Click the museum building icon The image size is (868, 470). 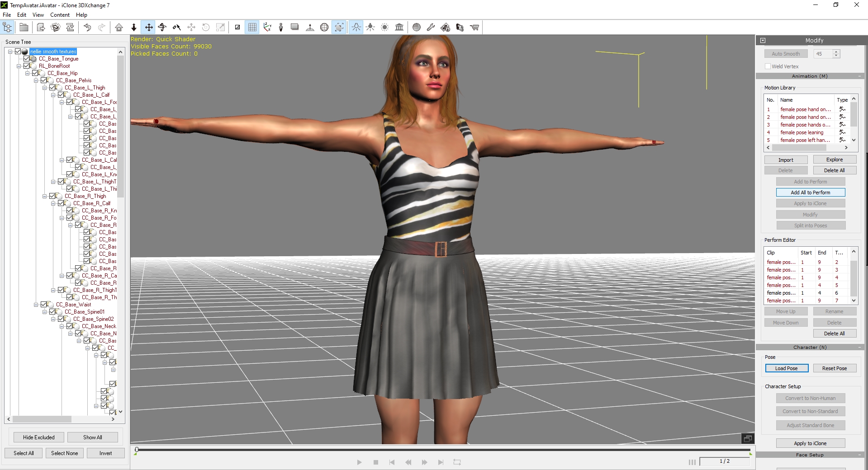399,28
